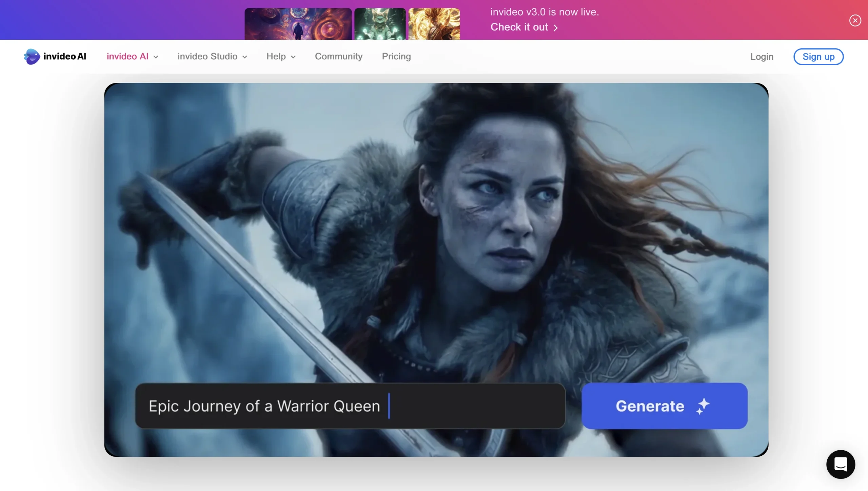Expand the invideo Studio dropdown menu
The image size is (868, 491).
click(212, 56)
